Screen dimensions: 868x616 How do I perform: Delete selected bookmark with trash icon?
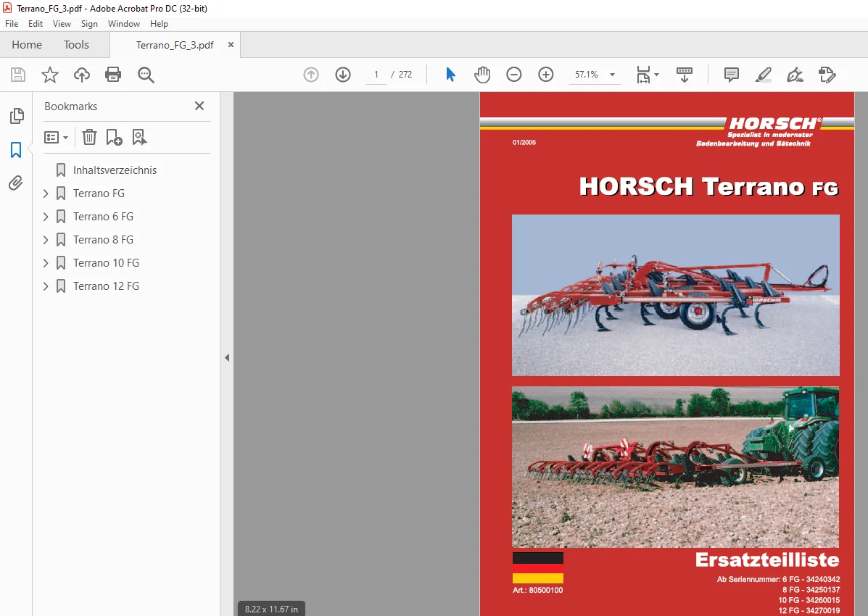pyautogui.click(x=89, y=137)
